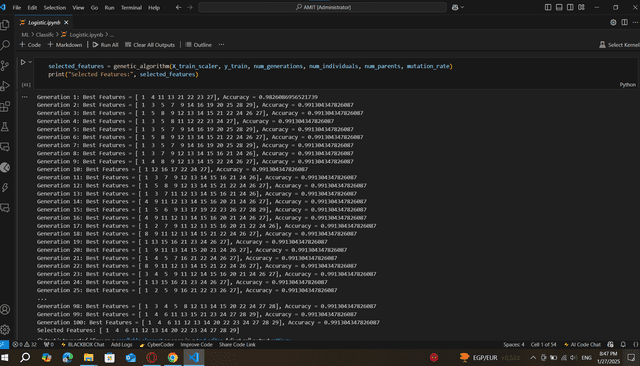Click Select Kernel
This screenshot has height=366, width=640.
coord(620,44)
